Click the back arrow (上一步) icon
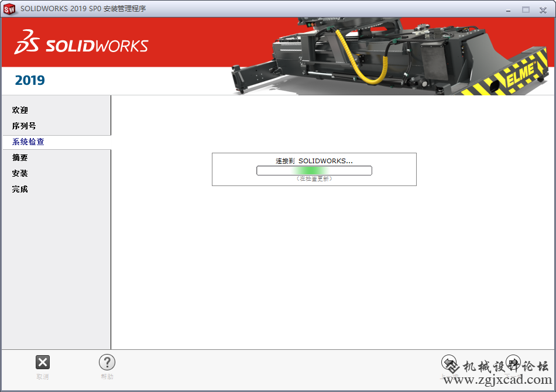This screenshot has height=392, width=556. (x=449, y=362)
